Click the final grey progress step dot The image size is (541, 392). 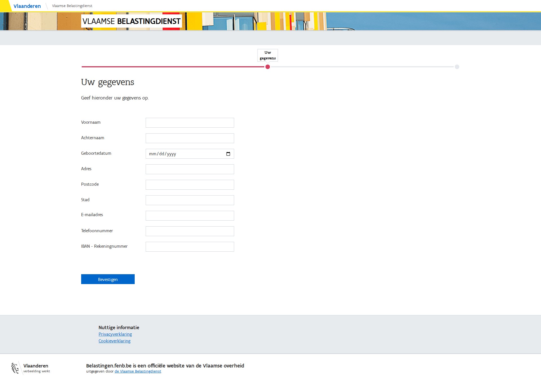point(457,67)
